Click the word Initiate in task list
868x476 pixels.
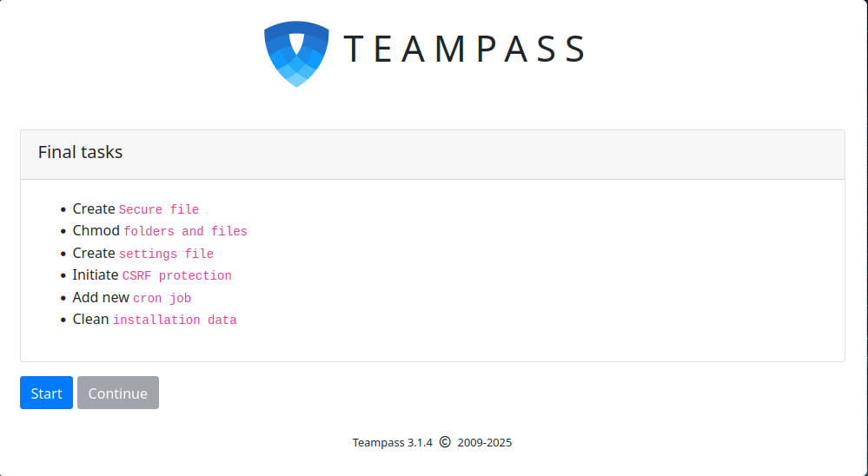click(96, 275)
